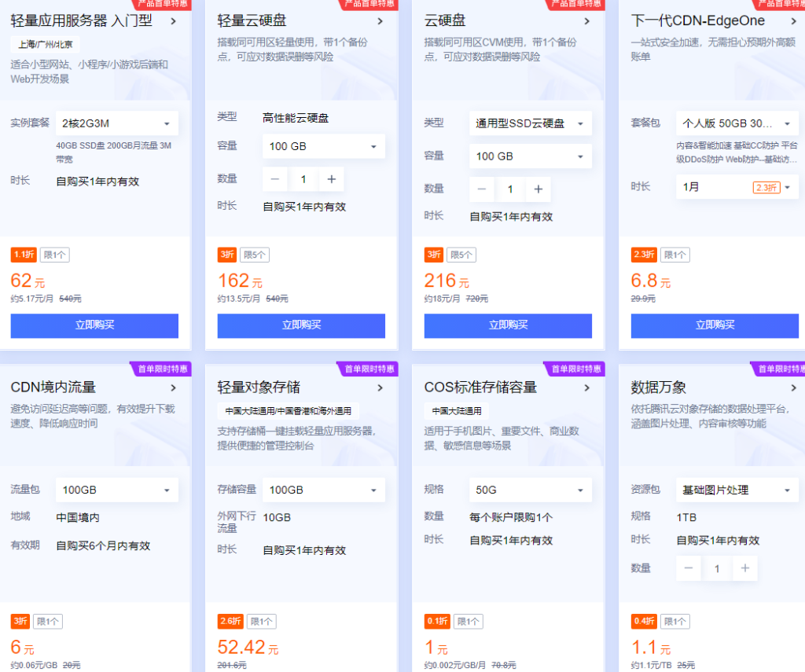Open 轻量云硬盘 card arrow
The width and height of the screenshot is (805, 672).
coord(380,21)
